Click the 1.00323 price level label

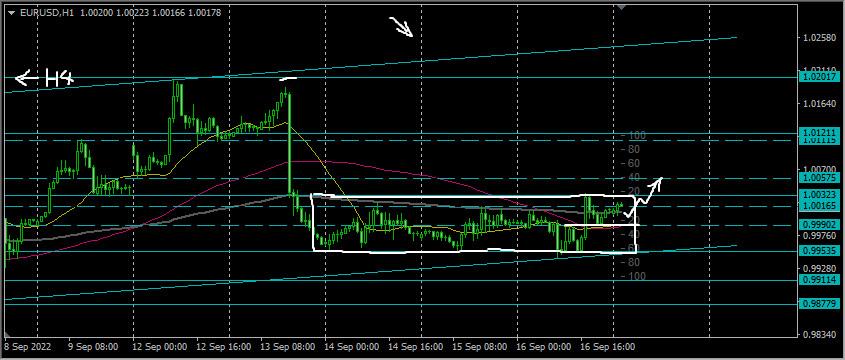[818, 195]
